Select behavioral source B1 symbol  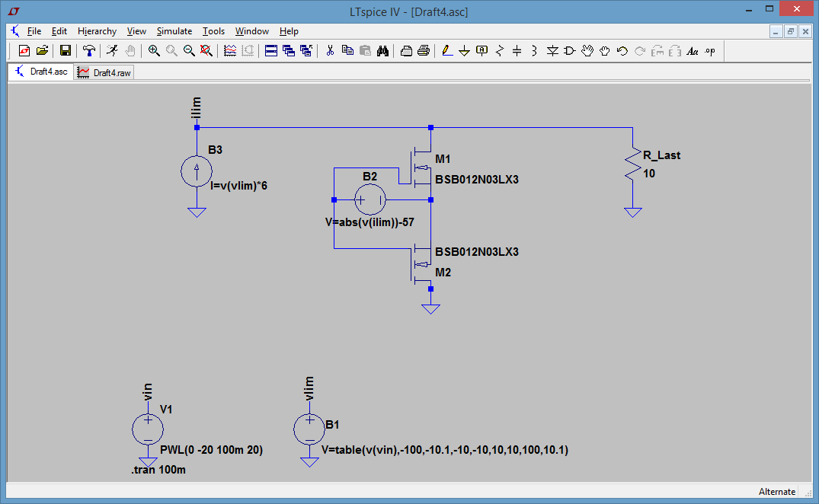309,429
